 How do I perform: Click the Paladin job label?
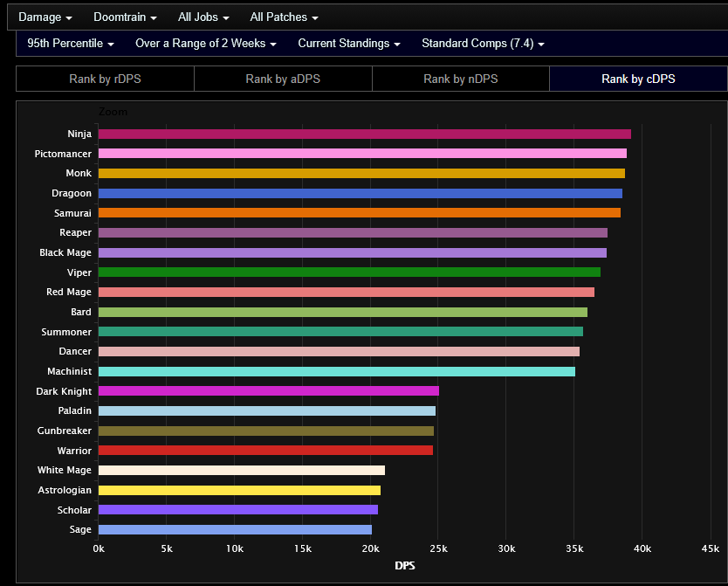pyautogui.click(x=75, y=411)
